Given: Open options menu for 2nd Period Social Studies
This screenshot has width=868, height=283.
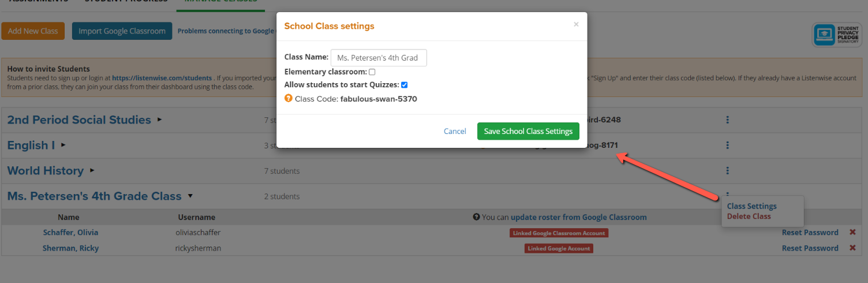Looking at the screenshot, I should [x=728, y=120].
